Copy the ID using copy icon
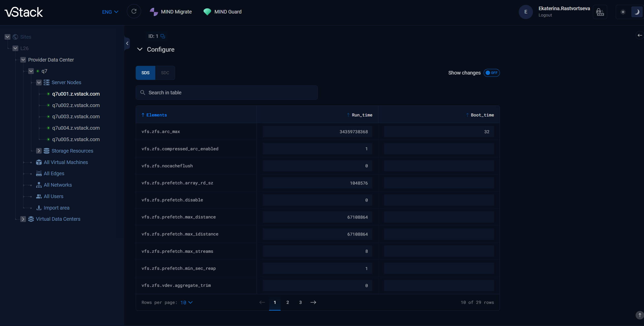Screen dimensions: 644x326 click(x=163, y=36)
